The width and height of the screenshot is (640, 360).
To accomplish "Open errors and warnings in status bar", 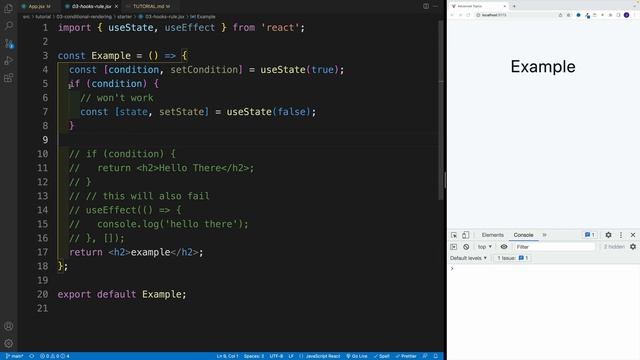I will tap(54, 356).
